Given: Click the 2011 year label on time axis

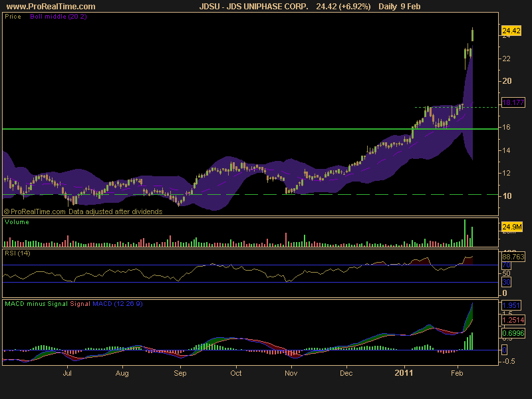Looking at the screenshot, I should click(404, 373).
